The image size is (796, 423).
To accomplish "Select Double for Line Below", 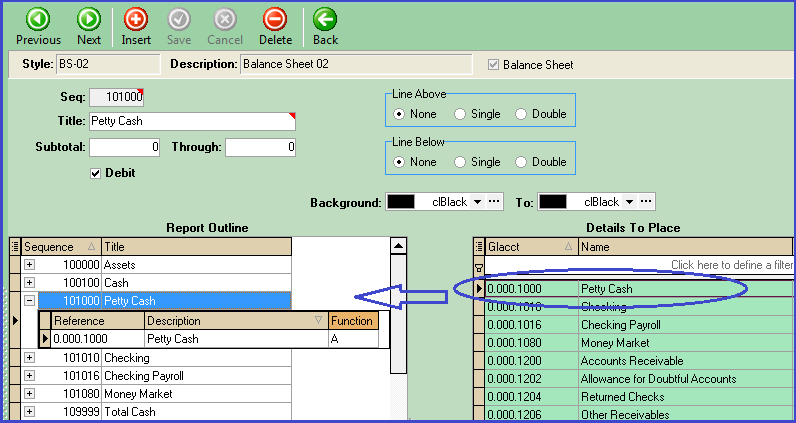I will click(521, 162).
